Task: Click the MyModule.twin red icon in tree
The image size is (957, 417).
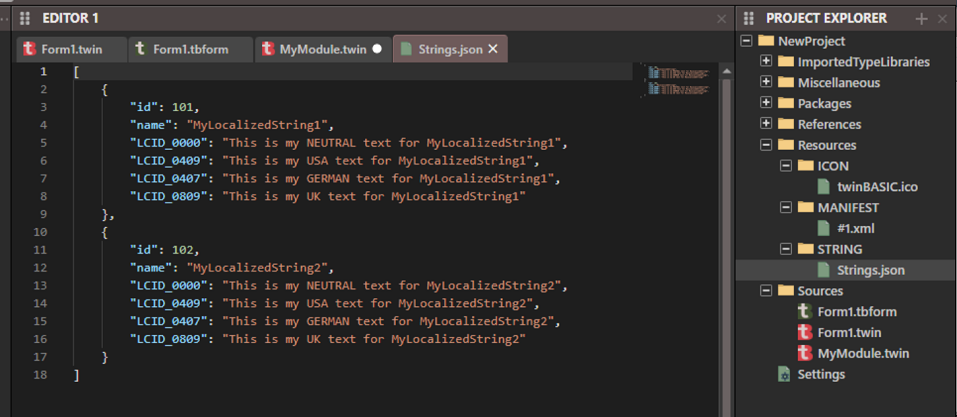Action: (x=804, y=353)
